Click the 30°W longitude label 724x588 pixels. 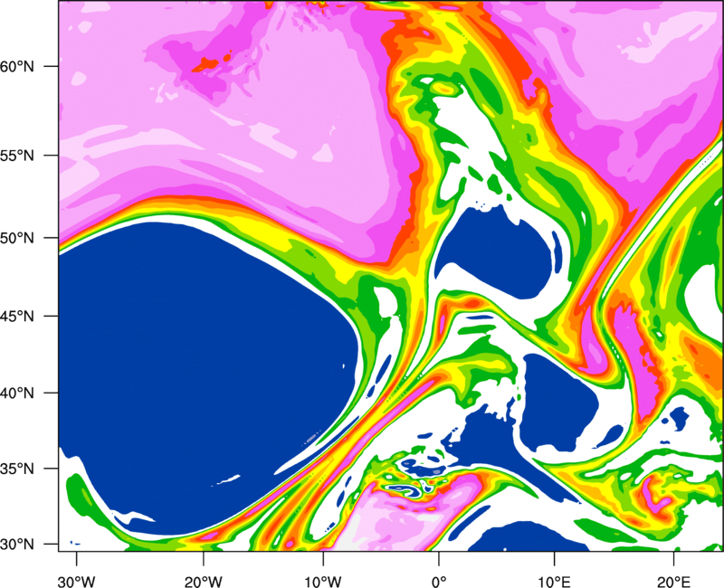tap(76, 582)
